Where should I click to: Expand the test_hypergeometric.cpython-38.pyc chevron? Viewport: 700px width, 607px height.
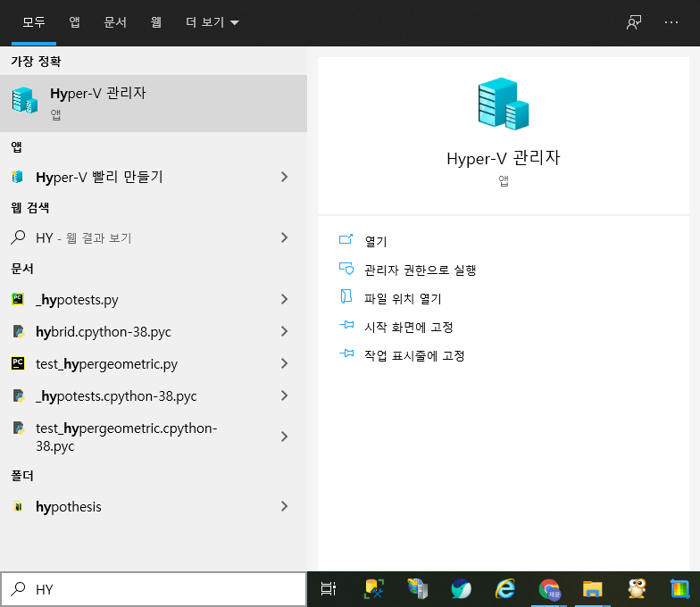284,437
